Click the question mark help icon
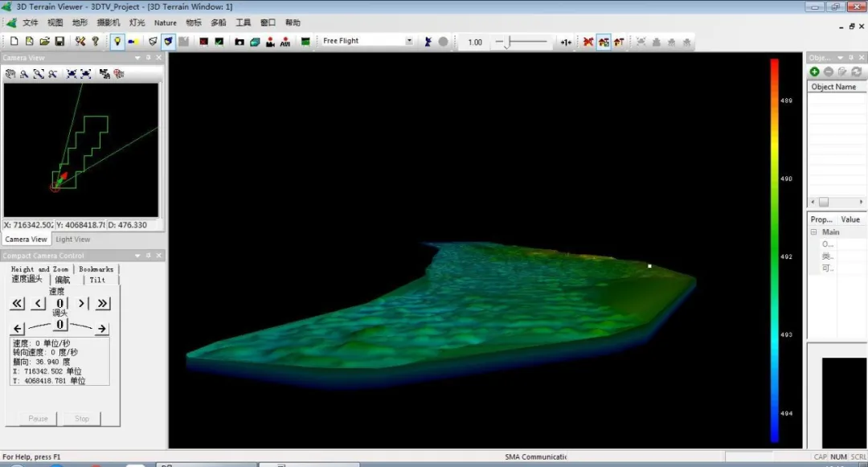The height and width of the screenshot is (467, 868). [x=95, y=41]
